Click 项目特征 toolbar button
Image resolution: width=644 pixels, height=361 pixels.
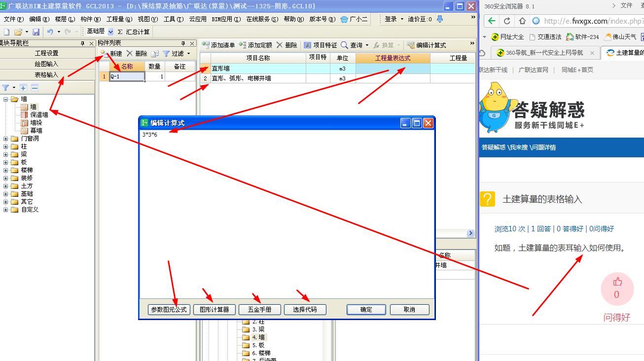coord(321,45)
